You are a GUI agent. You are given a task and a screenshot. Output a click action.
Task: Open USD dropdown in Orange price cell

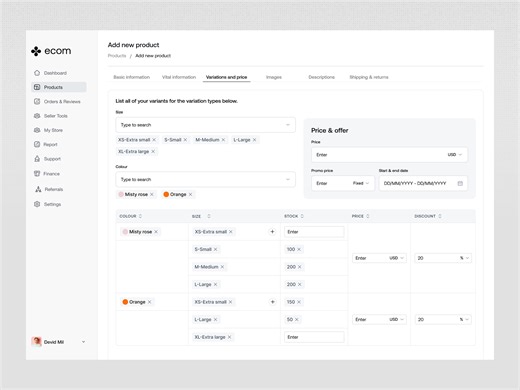pyautogui.click(x=397, y=320)
